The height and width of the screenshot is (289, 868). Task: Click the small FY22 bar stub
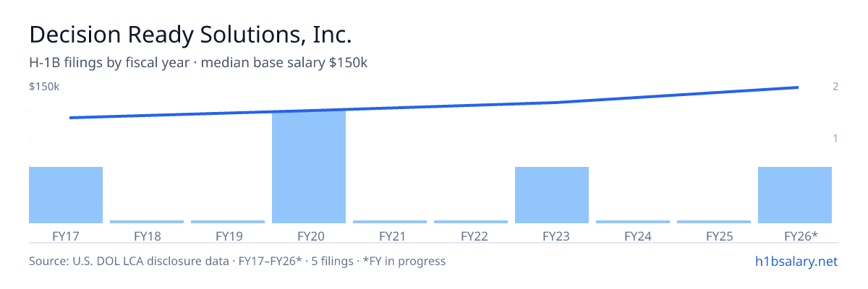tap(471, 222)
